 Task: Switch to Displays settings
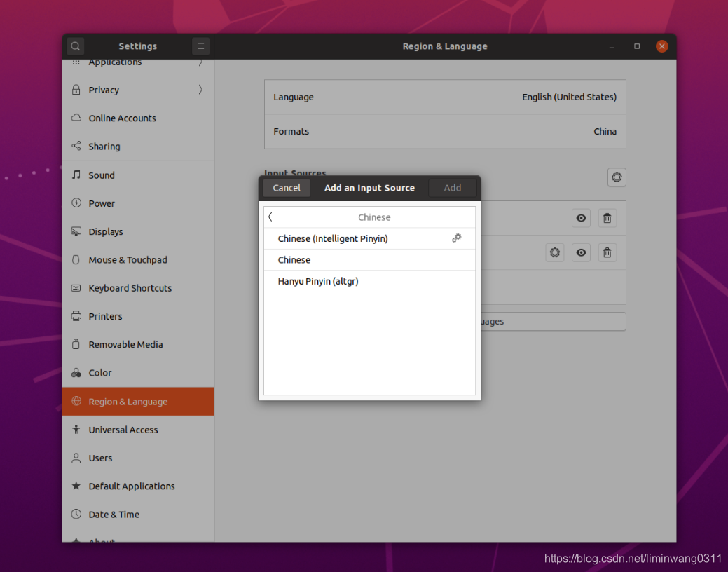click(138, 231)
